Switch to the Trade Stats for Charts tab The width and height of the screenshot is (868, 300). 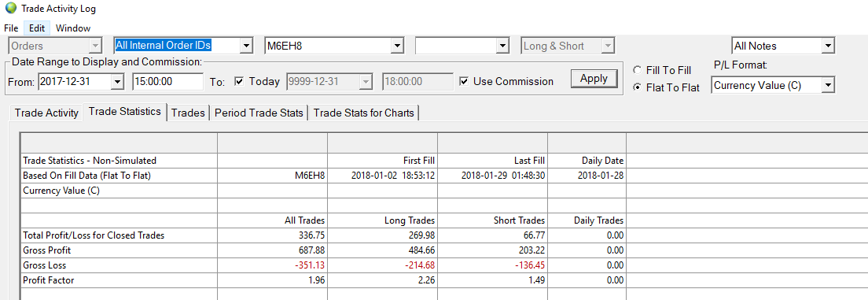pyautogui.click(x=364, y=113)
